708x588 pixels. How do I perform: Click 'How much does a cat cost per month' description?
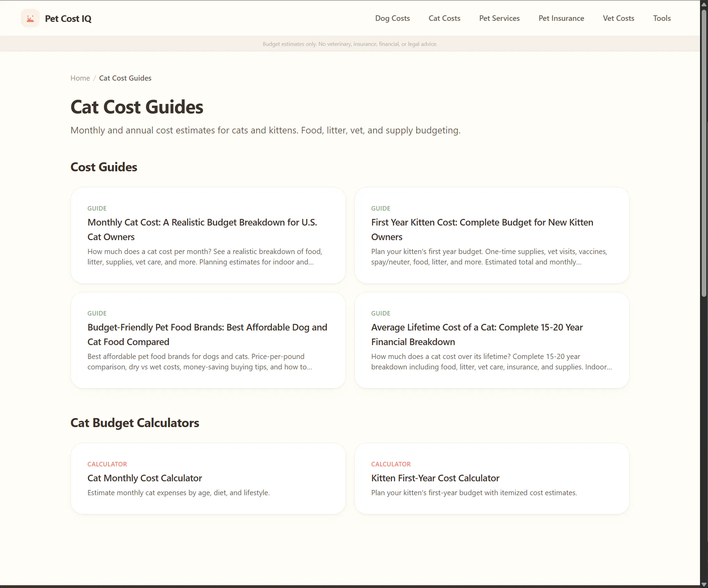coord(205,257)
